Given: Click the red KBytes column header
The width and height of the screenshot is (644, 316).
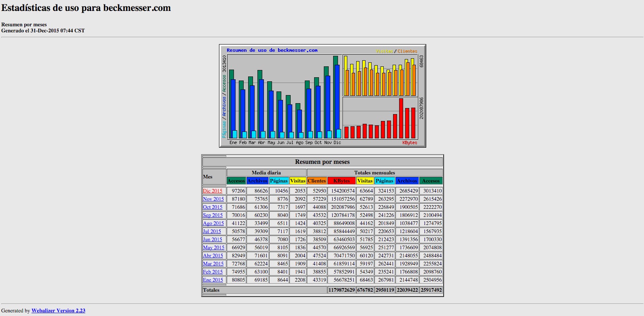Looking at the screenshot, I should pos(341,181).
